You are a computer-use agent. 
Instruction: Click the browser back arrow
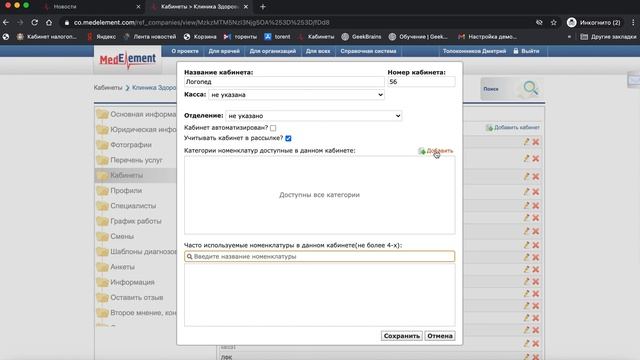6,22
